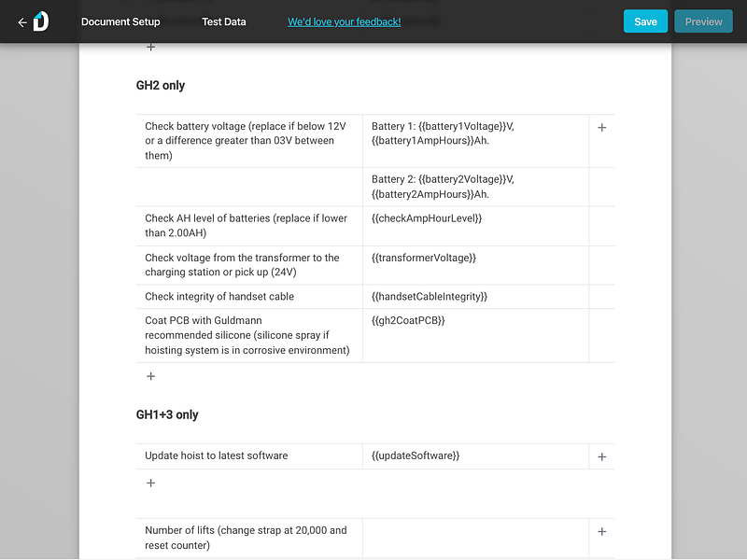
Task: Edit the GH2 only heading
Action: (x=161, y=85)
